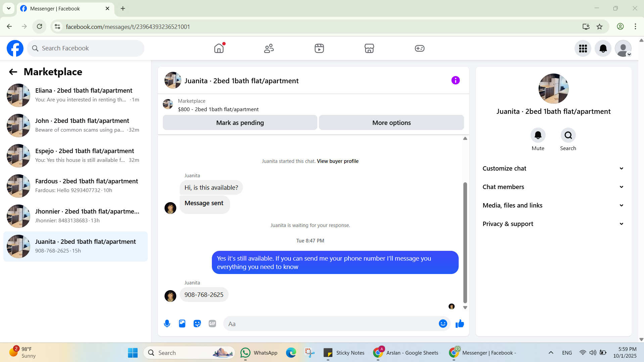Open Sticky Notes from the taskbar
This screenshot has width=644, height=362.
tap(344, 353)
